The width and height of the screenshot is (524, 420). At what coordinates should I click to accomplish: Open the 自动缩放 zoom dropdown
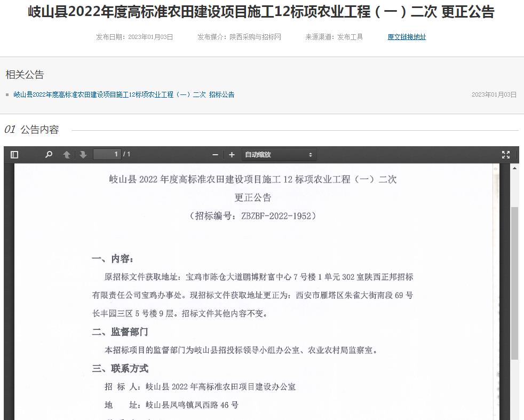[x=279, y=155]
